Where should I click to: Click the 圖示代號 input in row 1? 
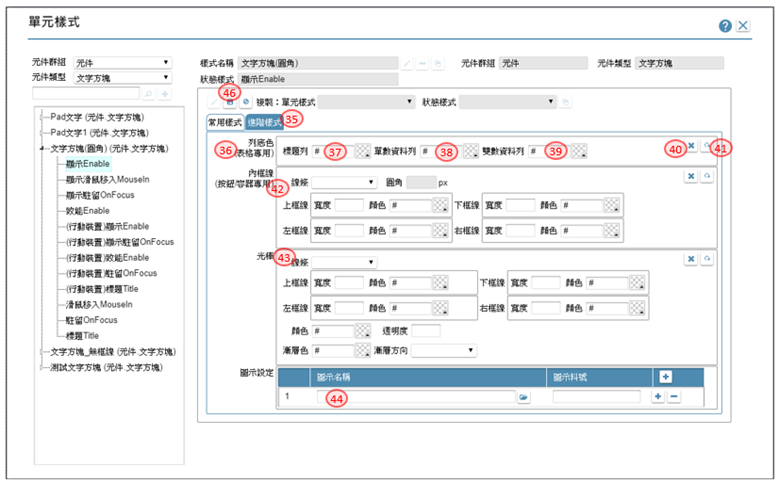click(597, 397)
